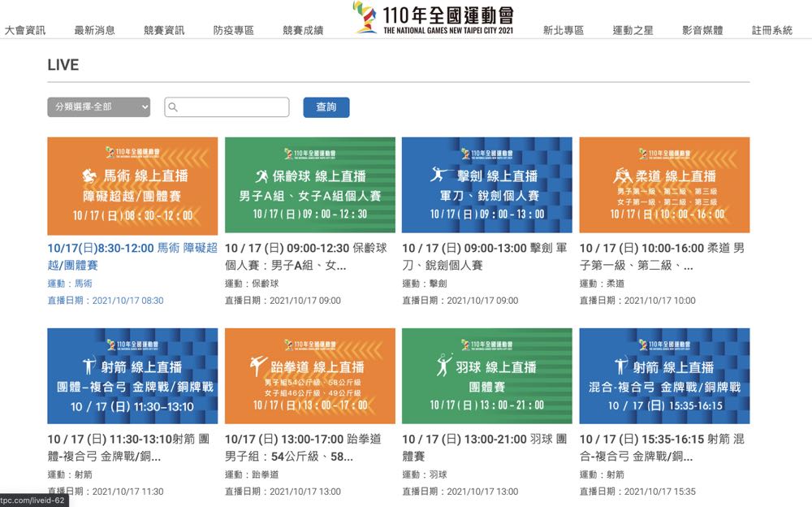Open the 09:00-12:30 保齡球 個人賽 title link
812x507 pixels.
(x=306, y=257)
